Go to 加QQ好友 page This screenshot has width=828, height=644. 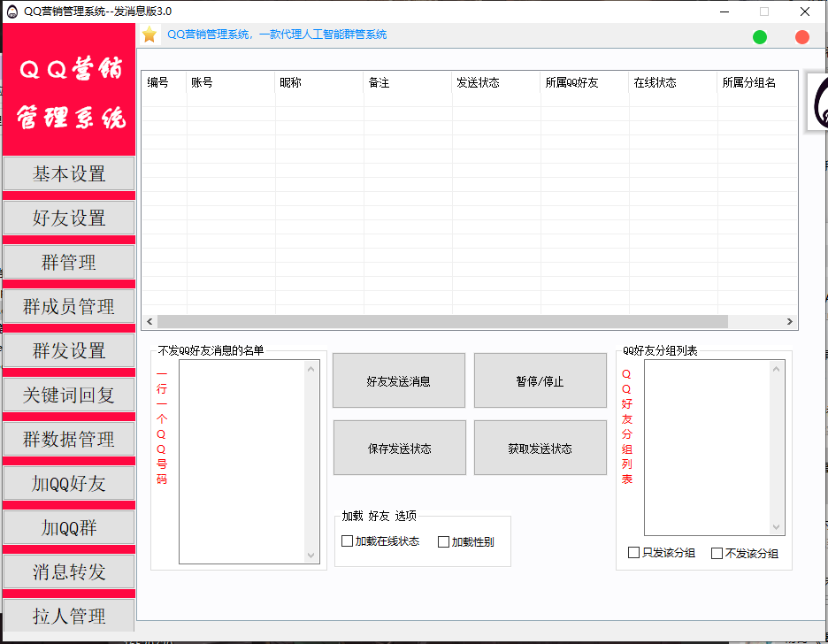[x=69, y=484]
